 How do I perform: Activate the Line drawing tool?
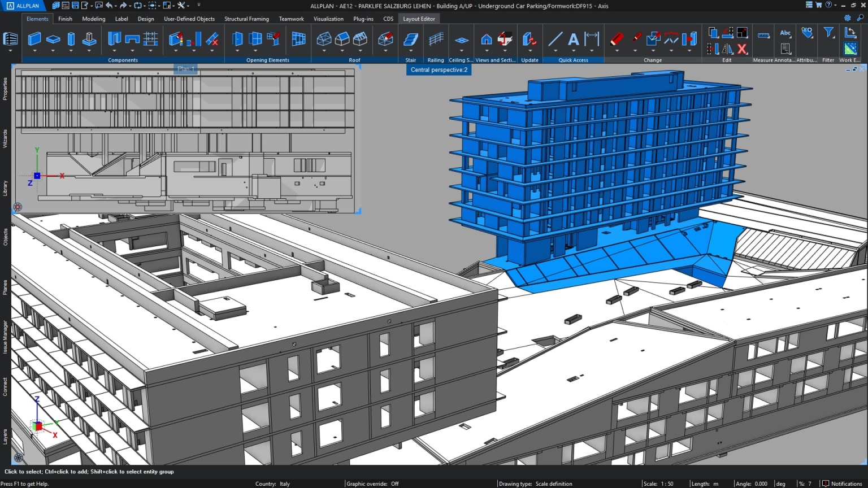coord(555,39)
